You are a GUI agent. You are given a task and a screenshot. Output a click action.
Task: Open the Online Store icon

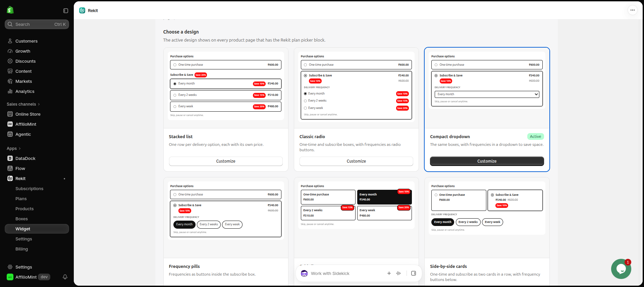point(10,114)
